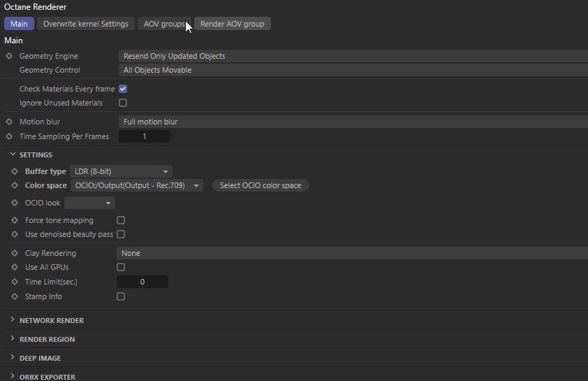Click keyframe diamond next to OCIO look
Image resolution: width=588 pixels, height=381 pixels.
[x=15, y=203]
